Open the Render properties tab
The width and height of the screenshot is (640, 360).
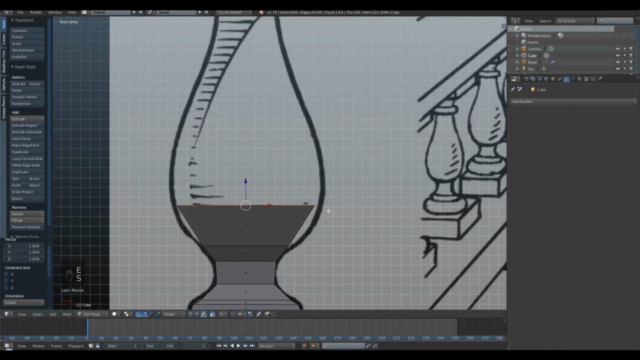(526, 79)
